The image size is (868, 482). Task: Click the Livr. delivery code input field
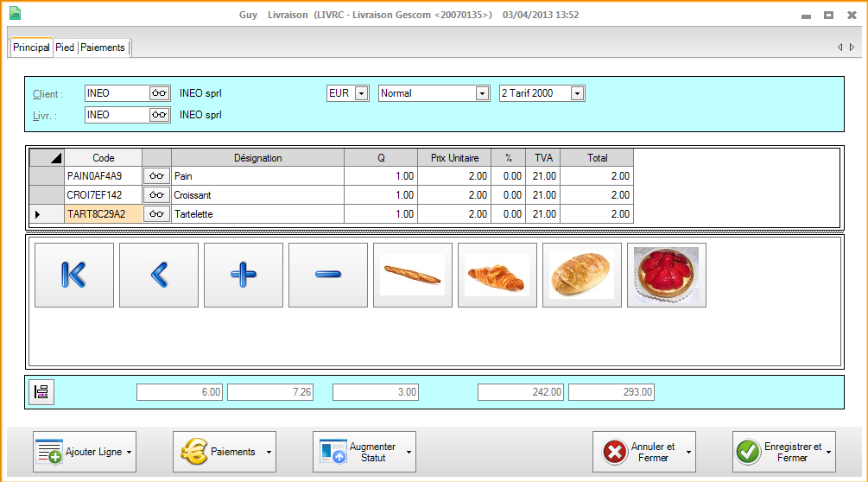(x=117, y=115)
